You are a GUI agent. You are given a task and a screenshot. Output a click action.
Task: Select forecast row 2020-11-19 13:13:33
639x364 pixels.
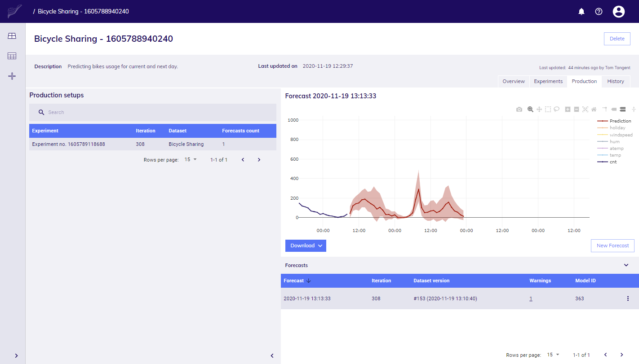click(x=460, y=298)
